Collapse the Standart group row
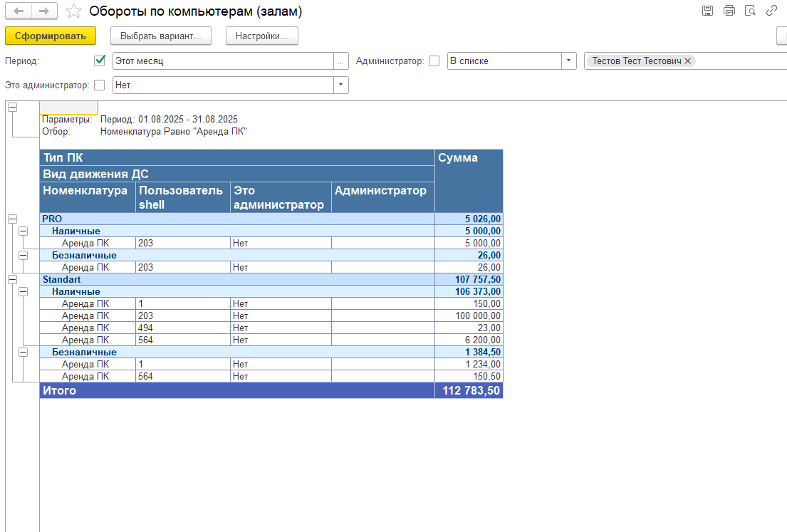This screenshot has height=532, width=787. (x=12, y=280)
